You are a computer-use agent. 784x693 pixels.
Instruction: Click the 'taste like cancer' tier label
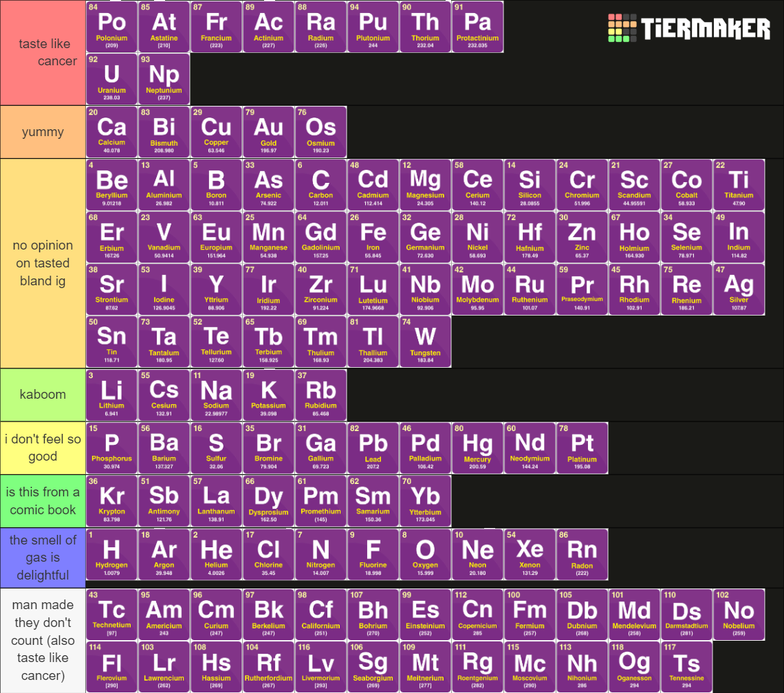click(x=43, y=53)
